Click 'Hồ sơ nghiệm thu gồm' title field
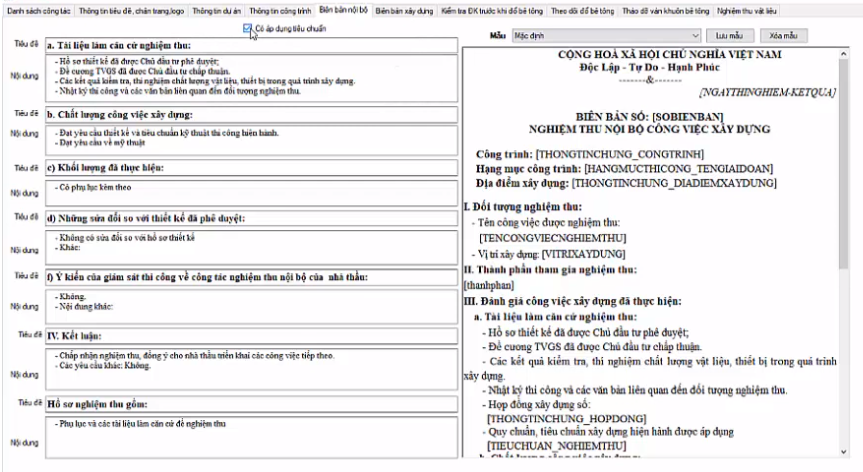 point(252,404)
